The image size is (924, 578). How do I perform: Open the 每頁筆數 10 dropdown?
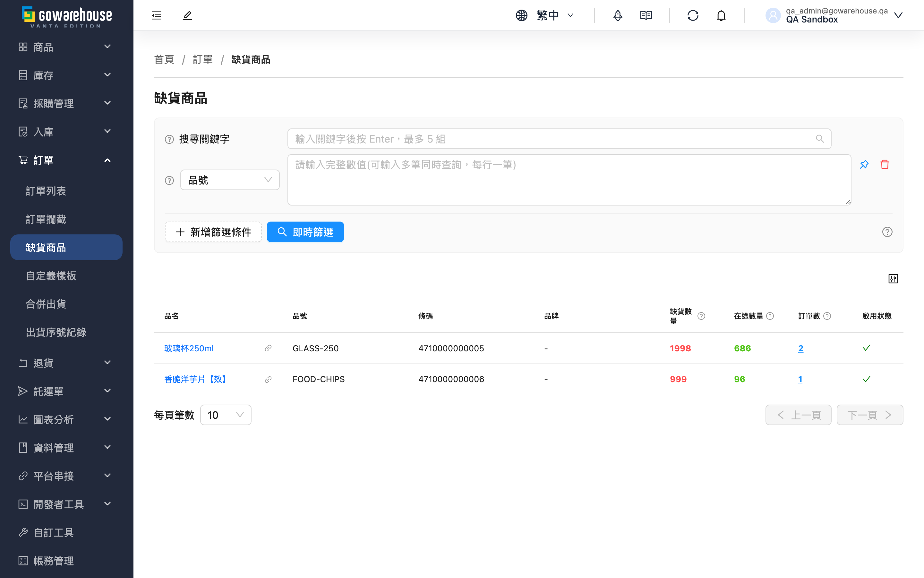226,415
